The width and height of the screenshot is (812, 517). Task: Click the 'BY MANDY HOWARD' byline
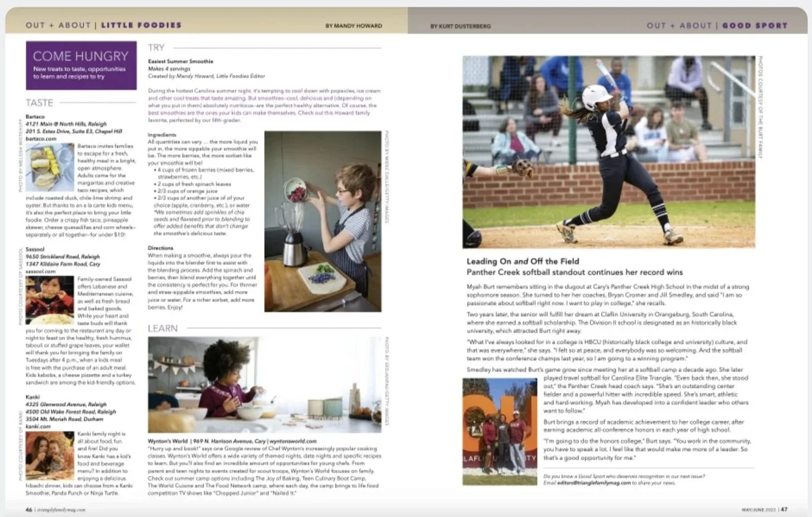point(353,26)
